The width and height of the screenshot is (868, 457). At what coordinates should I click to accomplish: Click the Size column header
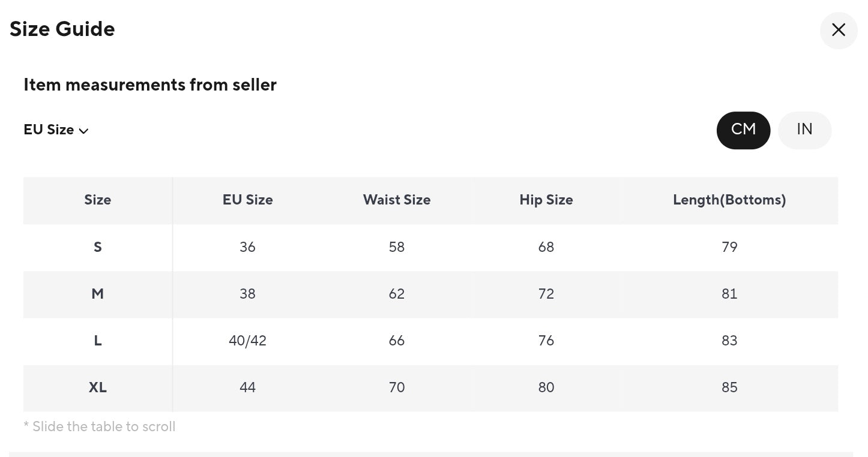[97, 200]
